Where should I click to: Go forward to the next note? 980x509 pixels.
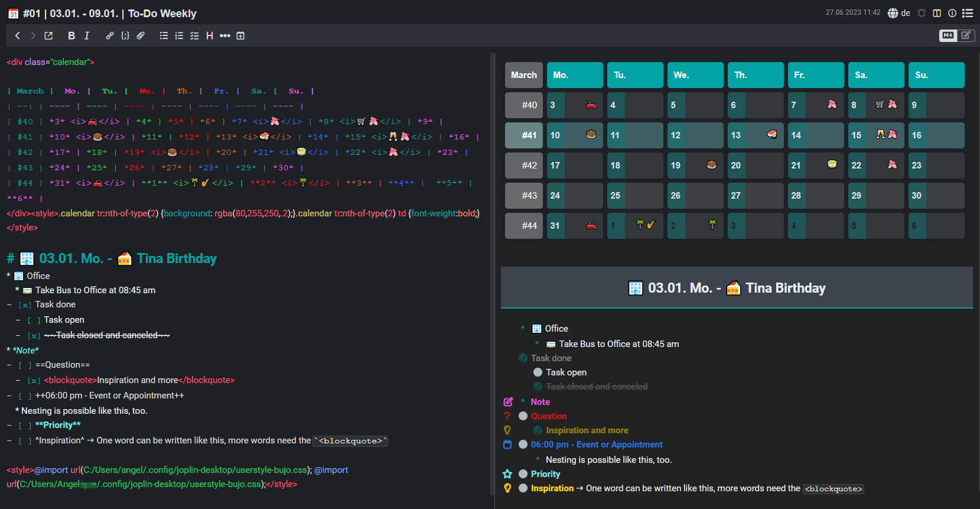tap(33, 35)
